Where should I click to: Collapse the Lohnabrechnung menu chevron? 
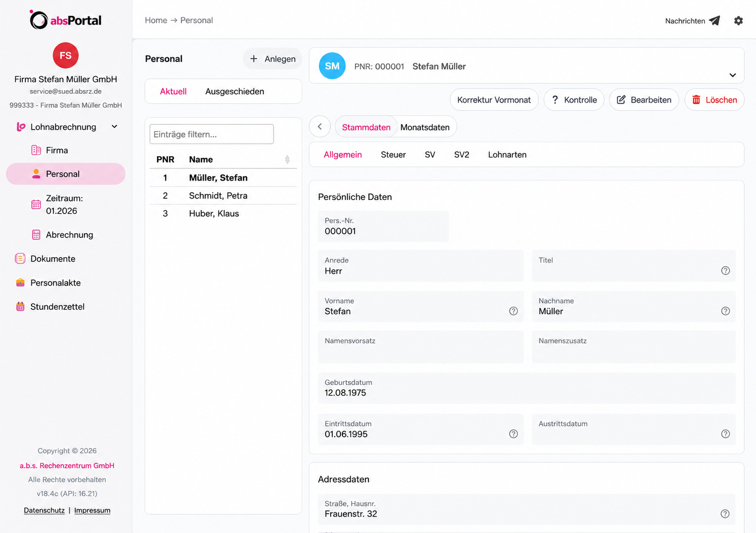coord(114,127)
